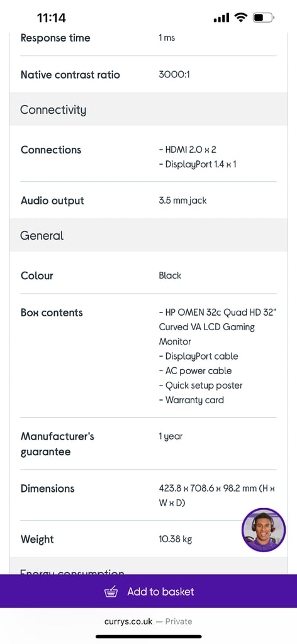The height and width of the screenshot is (644, 297).
Task: Select the Connections specification row label
Action: (51, 150)
